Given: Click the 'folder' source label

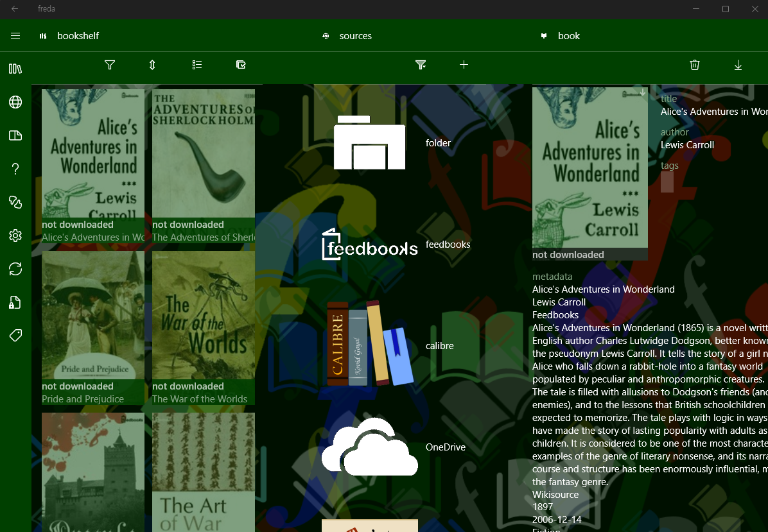Looking at the screenshot, I should pyautogui.click(x=438, y=143).
